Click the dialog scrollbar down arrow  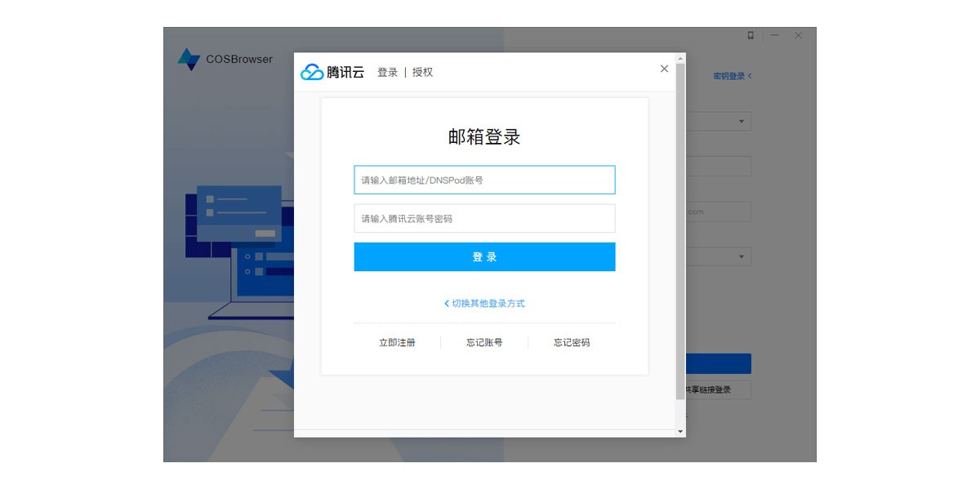680,430
